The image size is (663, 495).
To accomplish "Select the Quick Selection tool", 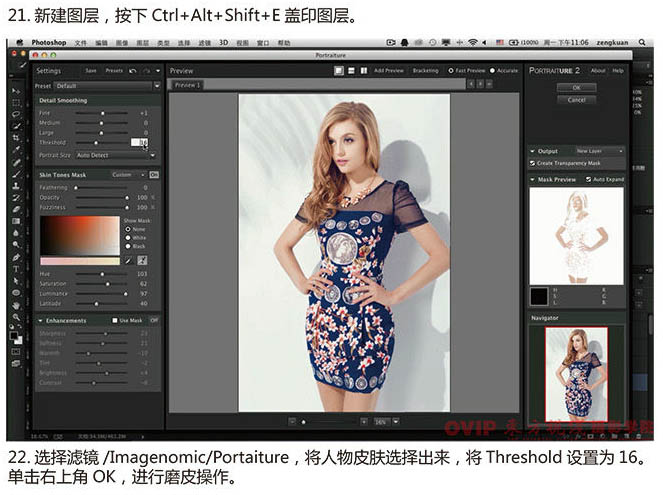I will [x=16, y=126].
